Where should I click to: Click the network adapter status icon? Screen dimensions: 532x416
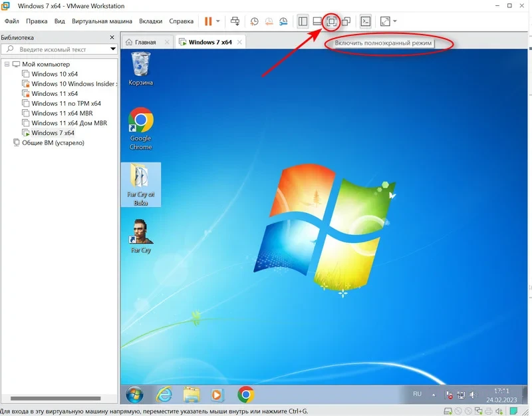point(478,411)
